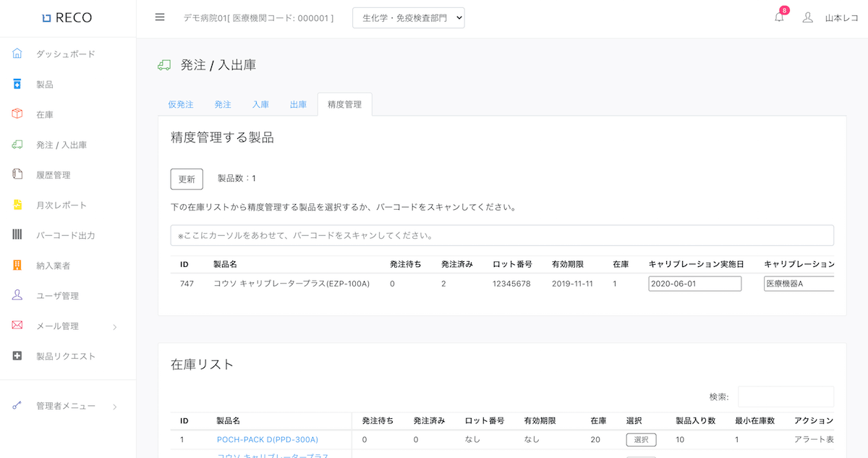Click the 履歴管理 history icon
Viewport: 868px width, 458px height.
click(x=17, y=174)
